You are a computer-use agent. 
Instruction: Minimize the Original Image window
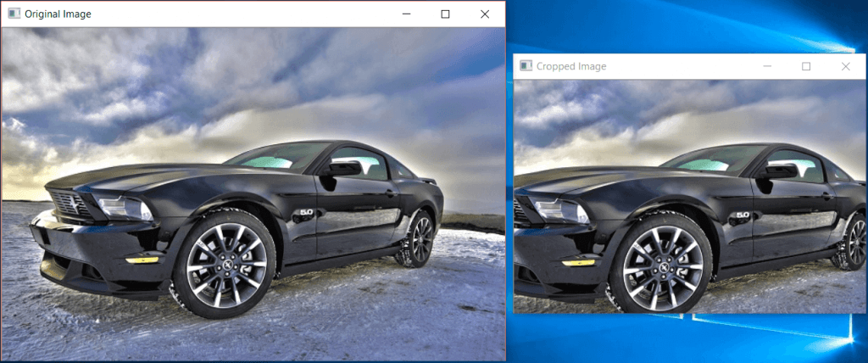406,14
